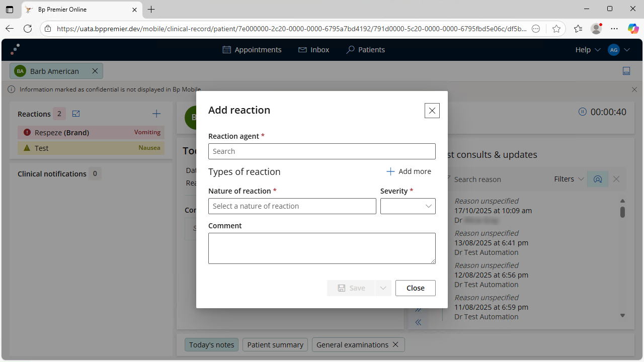Click the Bp Premier logo icon
Viewport: 644px width, 362px height.
(15, 49)
